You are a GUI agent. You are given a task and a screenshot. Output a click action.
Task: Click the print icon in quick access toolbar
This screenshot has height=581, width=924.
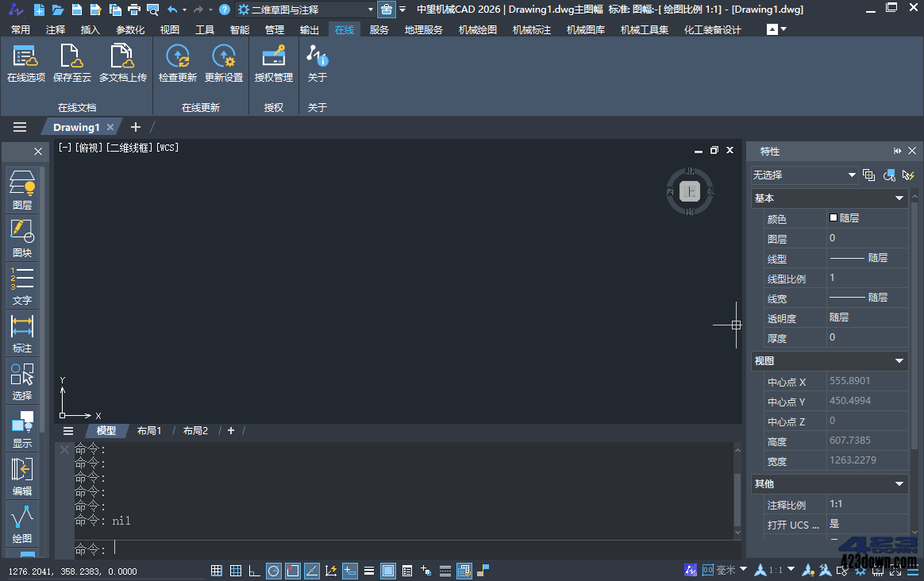134,10
